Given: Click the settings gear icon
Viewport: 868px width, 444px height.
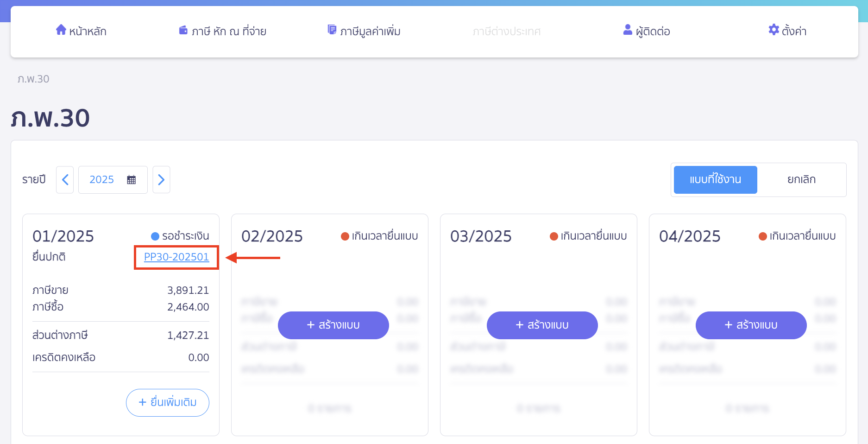Looking at the screenshot, I should click(774, 30).
